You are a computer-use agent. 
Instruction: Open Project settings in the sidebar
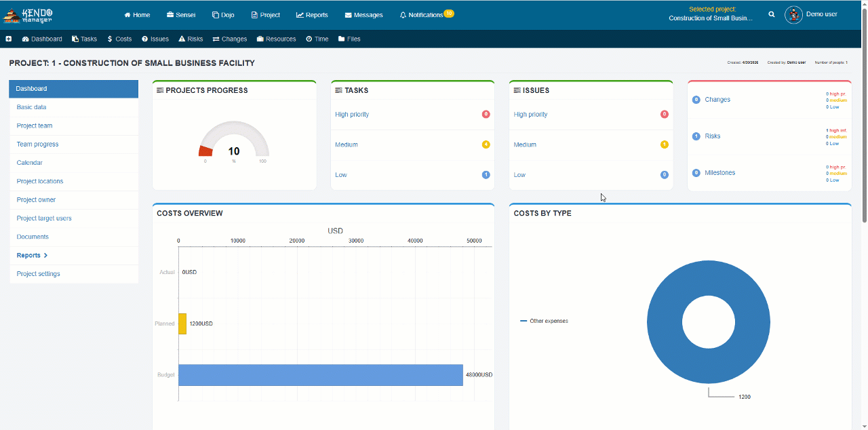point(74,274)
